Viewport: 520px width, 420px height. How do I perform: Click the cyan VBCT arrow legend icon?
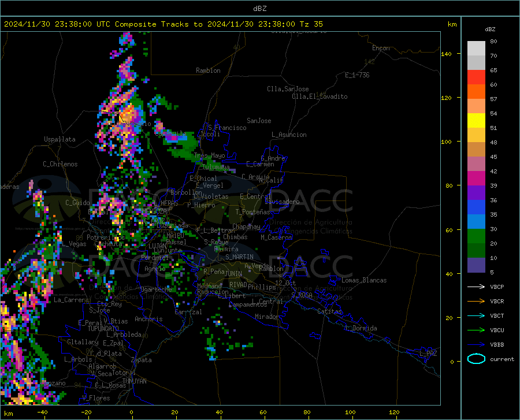click(x=476, y=315)
